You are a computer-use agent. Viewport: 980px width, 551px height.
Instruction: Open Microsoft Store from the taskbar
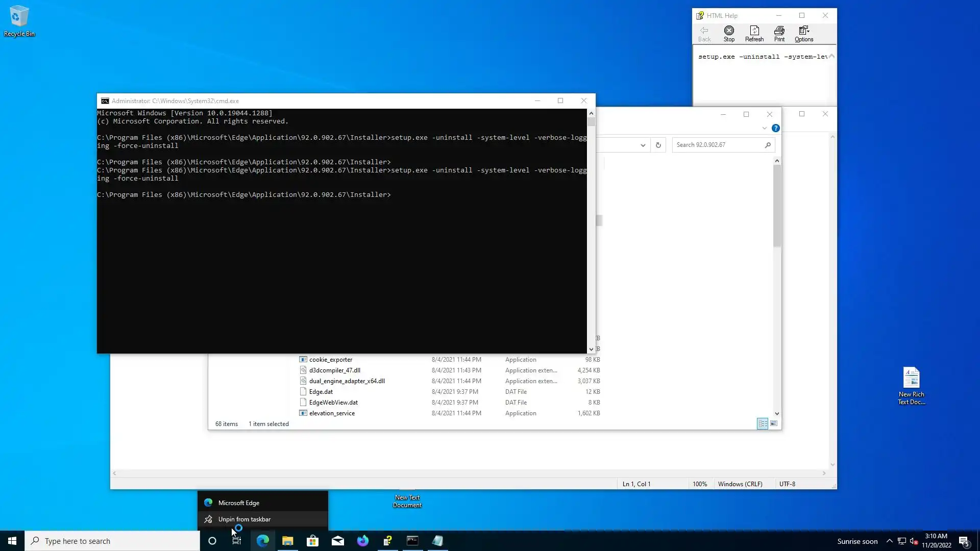(312, 541)
